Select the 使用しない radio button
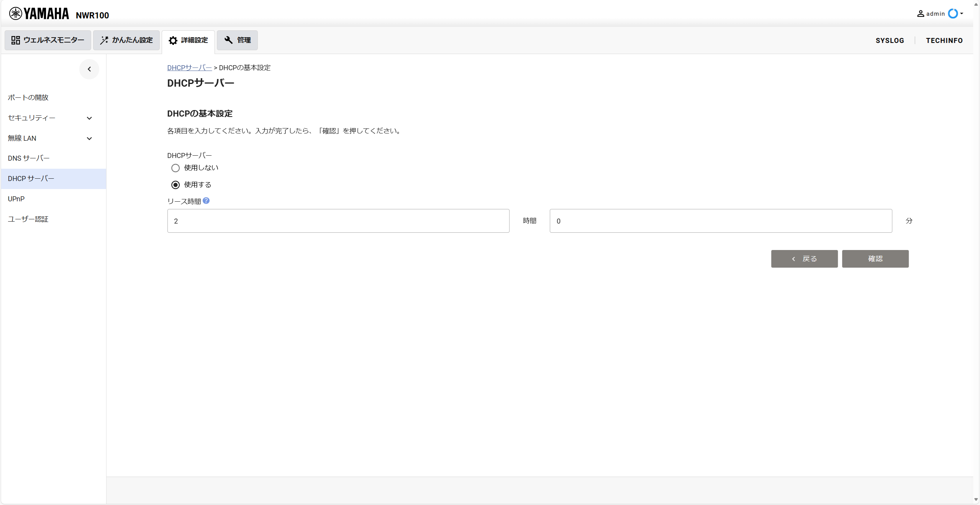This screenshot has width=980, height=505. coord(175,168)
